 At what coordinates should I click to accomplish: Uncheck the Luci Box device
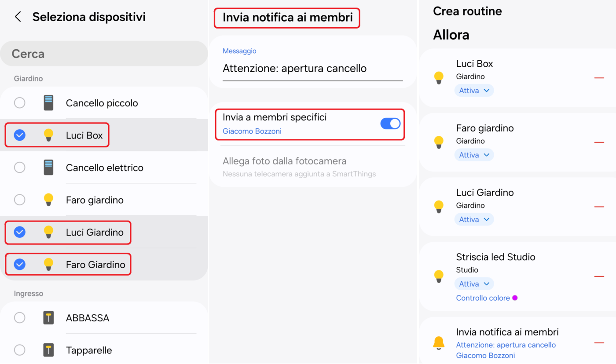coord(20,135)
